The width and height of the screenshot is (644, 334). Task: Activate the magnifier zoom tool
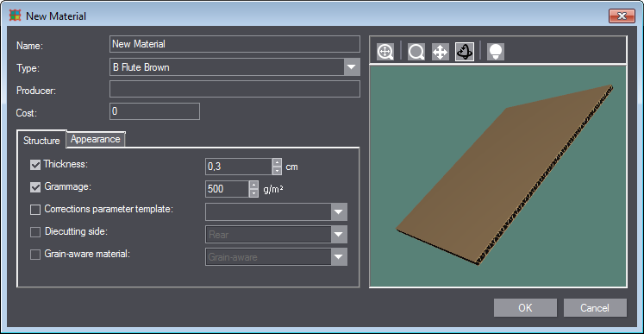416,52
